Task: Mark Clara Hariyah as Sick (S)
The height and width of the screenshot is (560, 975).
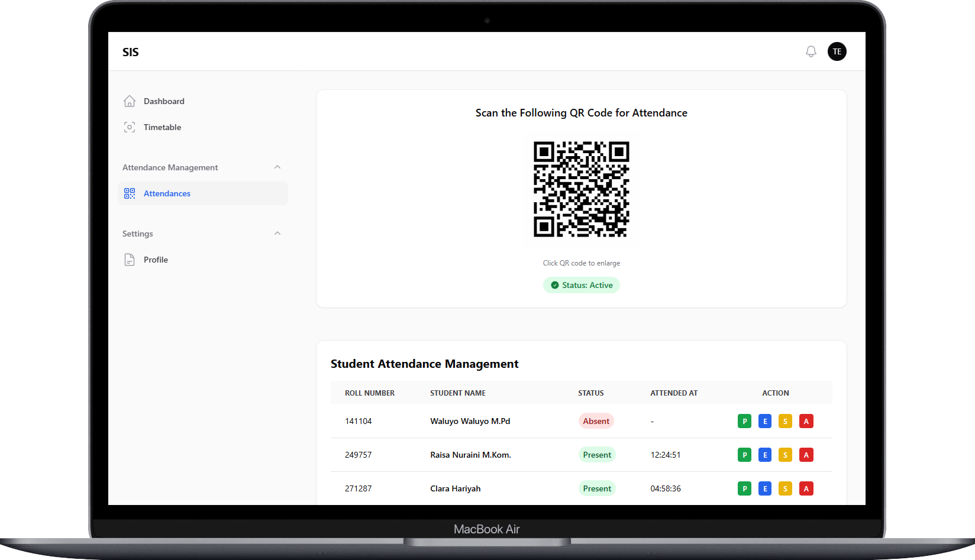Action: coord(786,488)
